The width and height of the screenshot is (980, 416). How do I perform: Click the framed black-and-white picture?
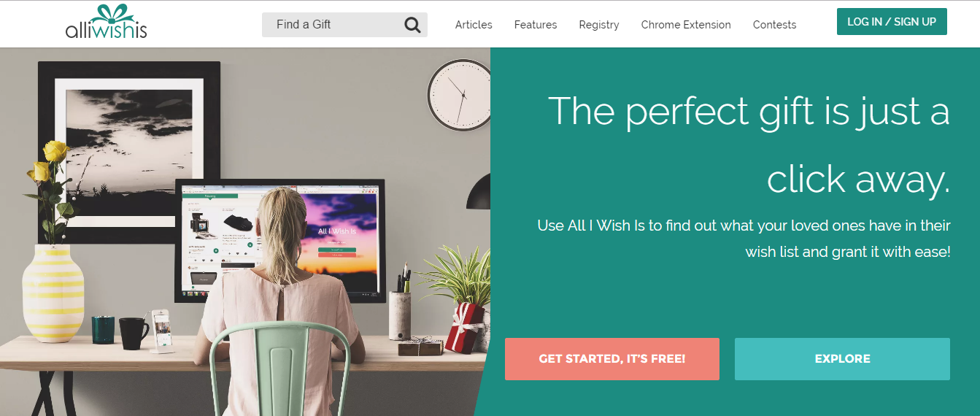[129, 152]
